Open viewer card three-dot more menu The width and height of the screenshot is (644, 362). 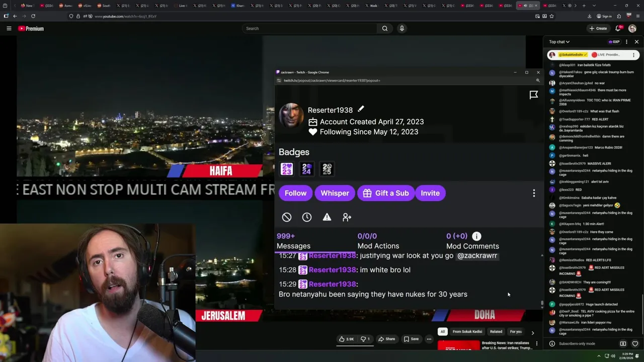[534, 193]
